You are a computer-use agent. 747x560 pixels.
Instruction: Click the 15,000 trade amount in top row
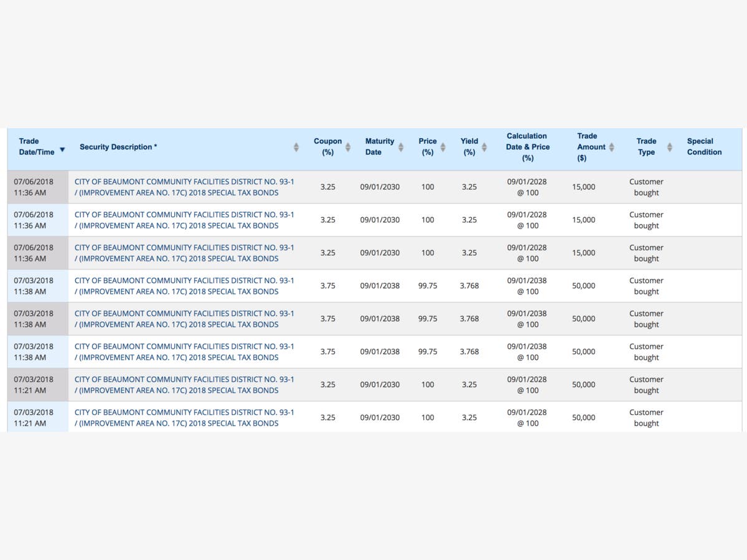[x=583, y=187]
